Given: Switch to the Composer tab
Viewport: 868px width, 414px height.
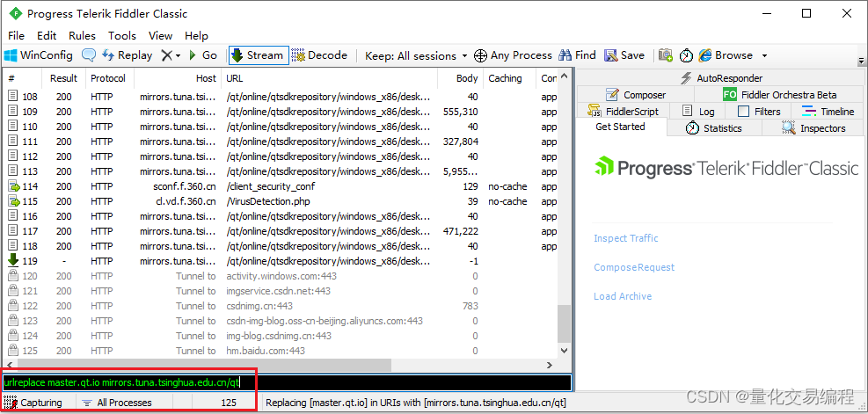Looking at the screenshot, I should (636, 95).
